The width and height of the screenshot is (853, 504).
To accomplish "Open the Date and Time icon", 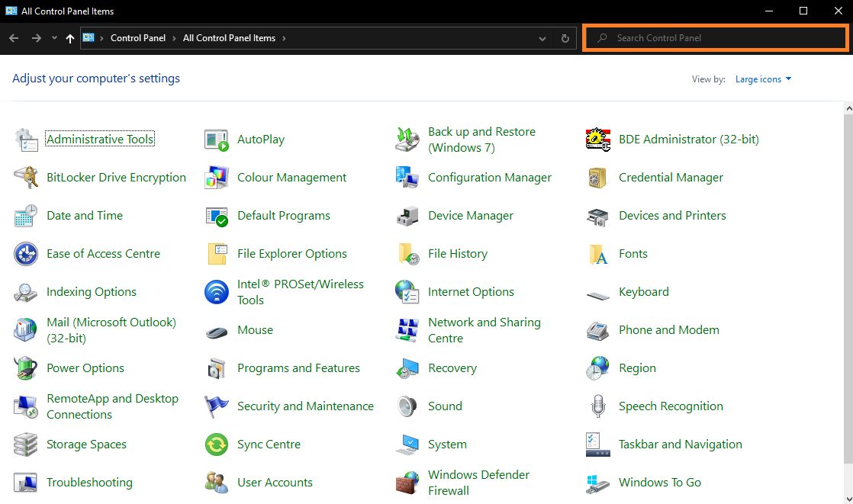I will coord(26,216).
